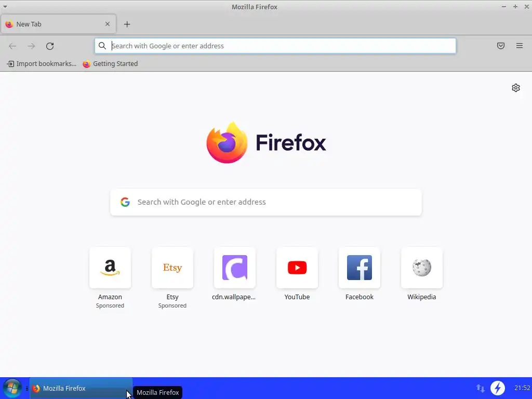Close the New Tab tab
This screenshot has height=399, width=532.
pyautogui.click(x=108, y=24)
